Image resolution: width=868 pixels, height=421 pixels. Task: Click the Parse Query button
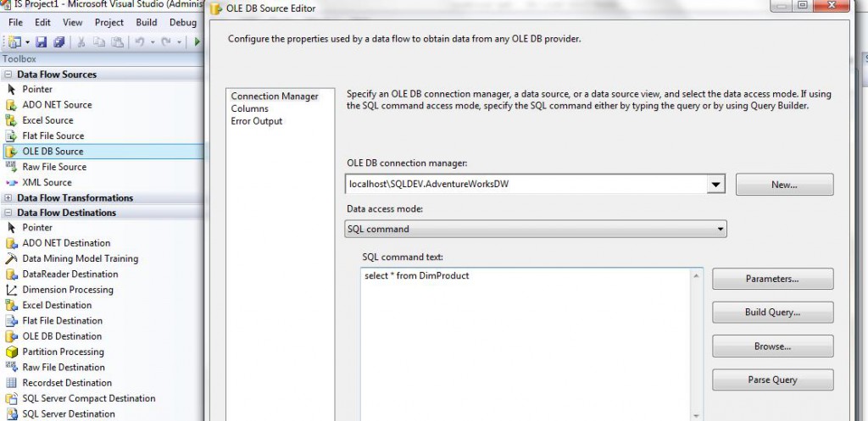tap(772, 379)
